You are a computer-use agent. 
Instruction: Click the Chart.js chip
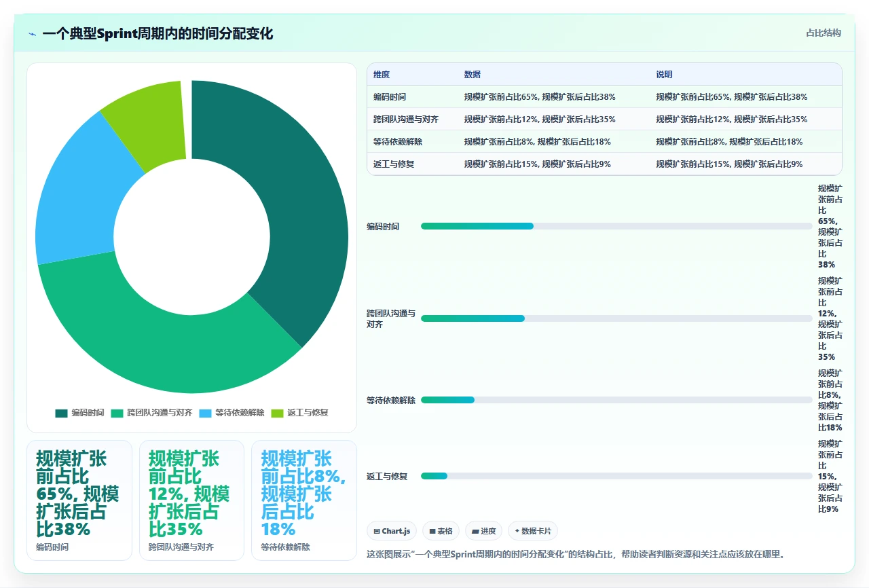click(x=392, y=531)
